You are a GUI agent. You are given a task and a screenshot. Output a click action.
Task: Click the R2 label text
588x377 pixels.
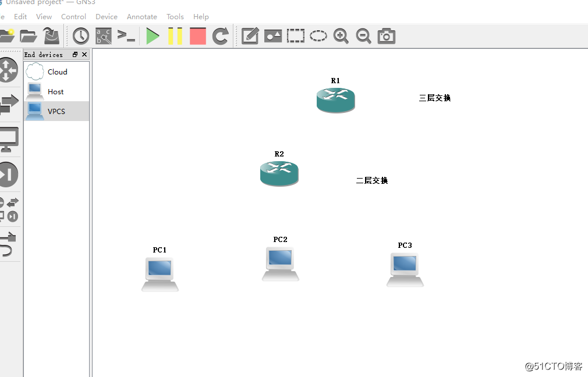point(279,154)
